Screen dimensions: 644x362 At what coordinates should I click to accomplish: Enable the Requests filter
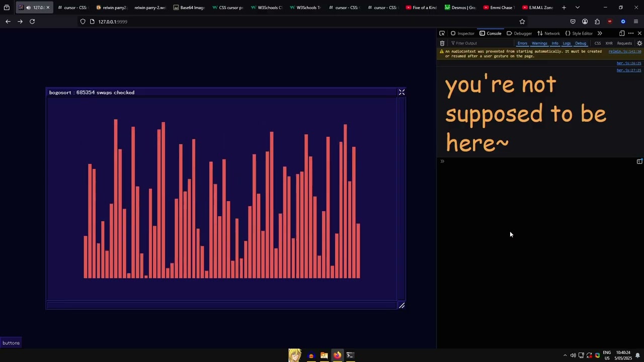tap(624, 43)
